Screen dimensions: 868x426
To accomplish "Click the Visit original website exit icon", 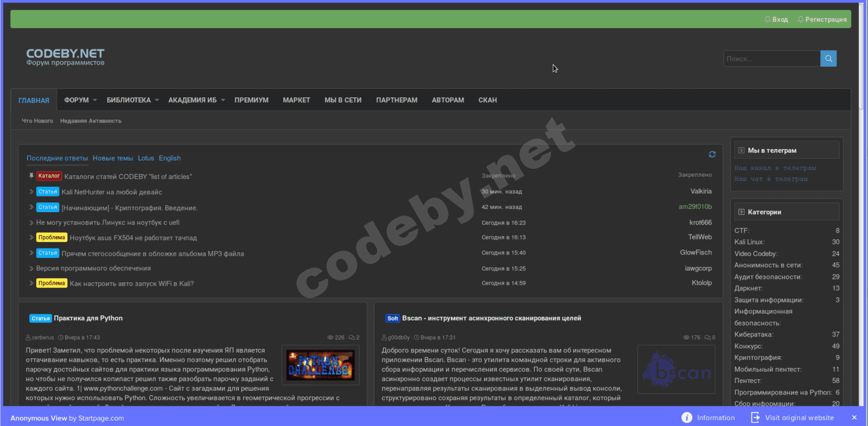I will [755, 417].
